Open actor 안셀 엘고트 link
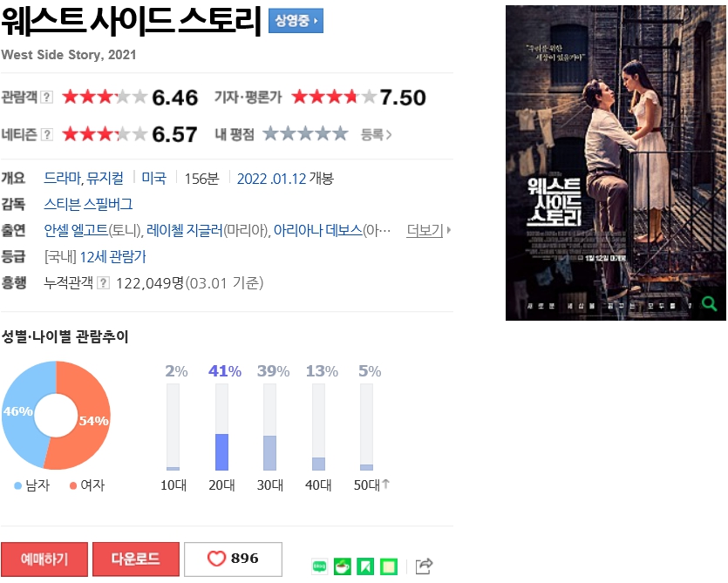The height and width of the screenshot is (583, 728). tap(76, 230)
